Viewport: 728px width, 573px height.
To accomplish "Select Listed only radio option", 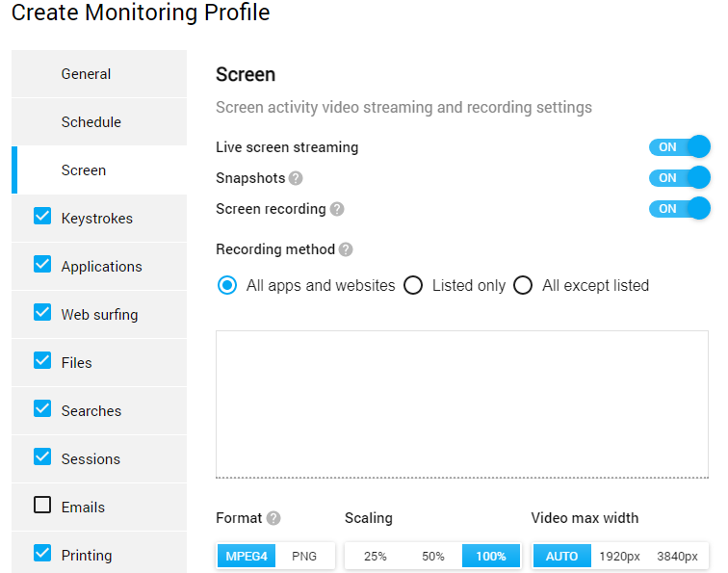I will pos(413,285).
